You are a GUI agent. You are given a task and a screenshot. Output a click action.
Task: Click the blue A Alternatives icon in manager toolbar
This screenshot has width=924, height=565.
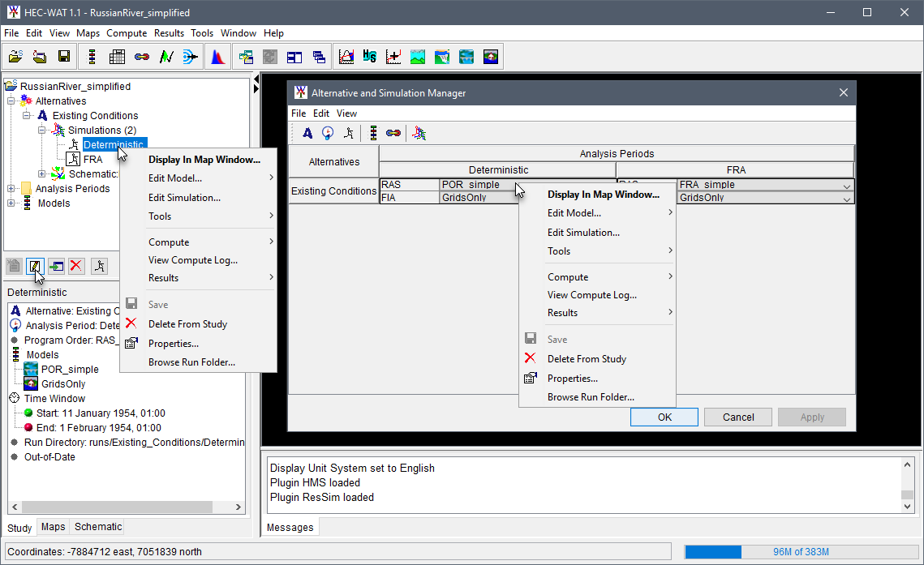tap(307, 133)
